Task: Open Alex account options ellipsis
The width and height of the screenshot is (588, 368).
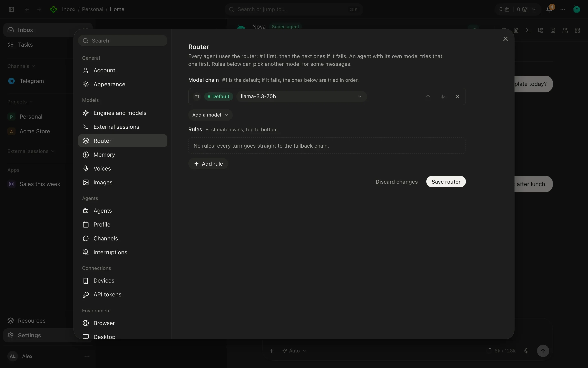Action: coord(87,356)
